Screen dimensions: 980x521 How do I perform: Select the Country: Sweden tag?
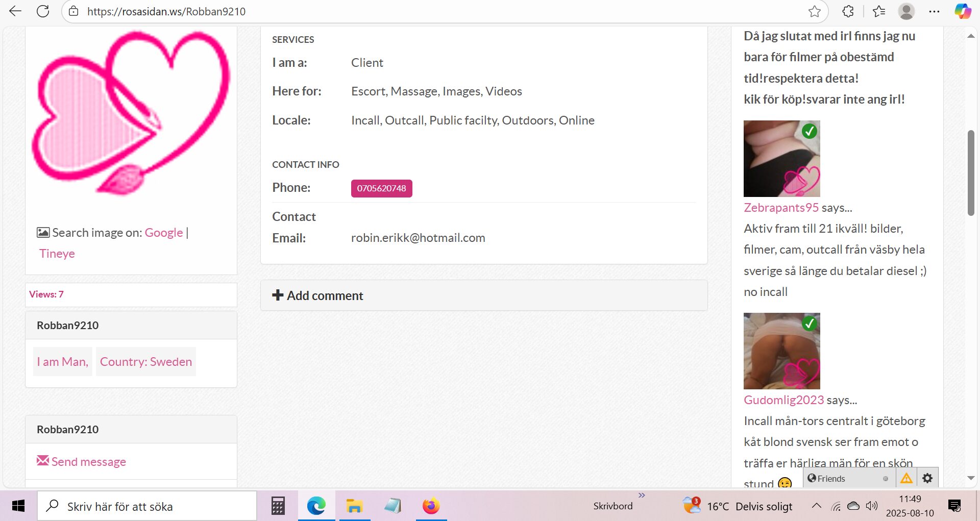pos(146,362)
